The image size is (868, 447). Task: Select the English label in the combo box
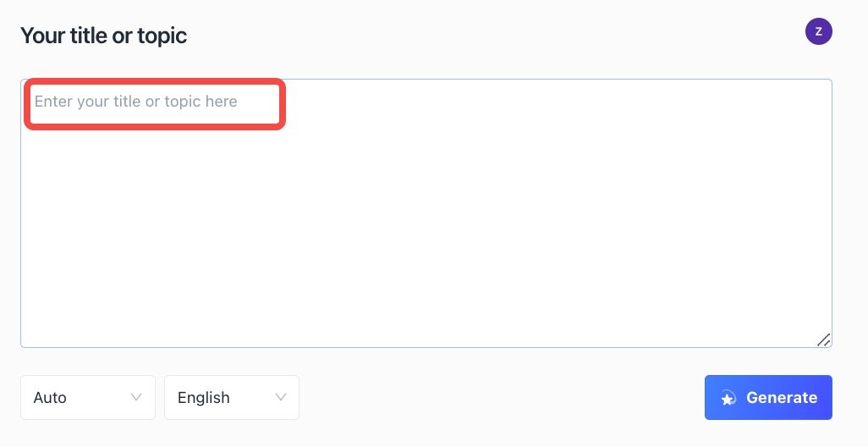point(203,398)
